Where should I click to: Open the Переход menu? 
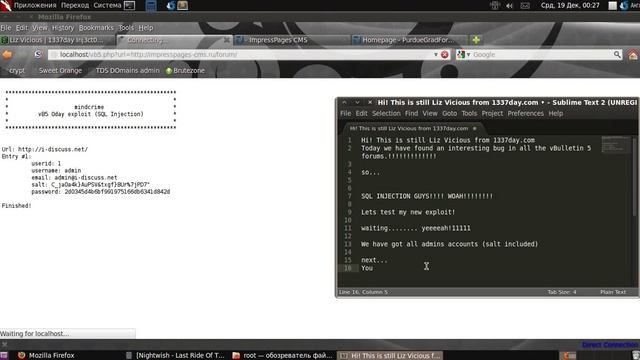75,5
